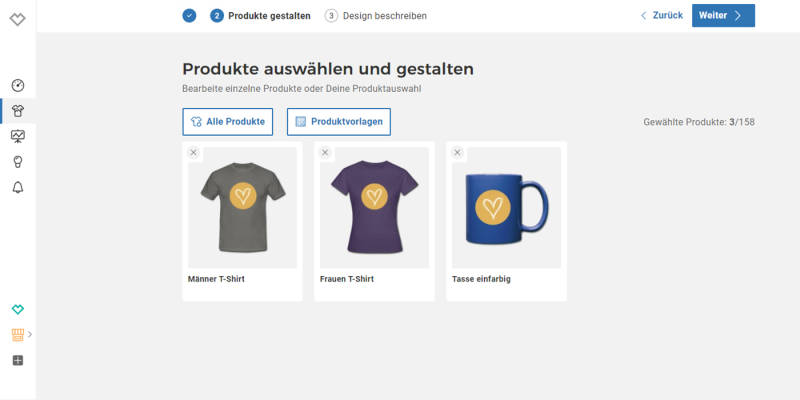Expand the shop menu chevron arrow
This screenshot has height=400, width=800.
(30, 335)
